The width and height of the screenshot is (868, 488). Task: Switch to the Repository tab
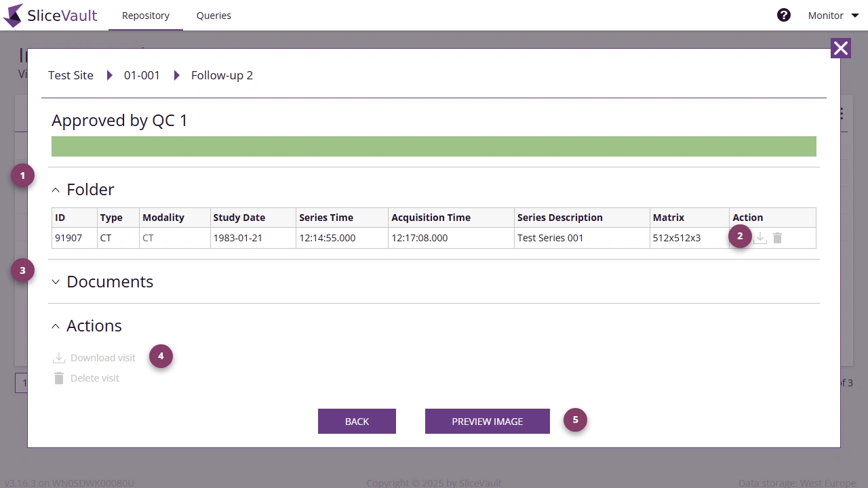(x=145, y=15)
